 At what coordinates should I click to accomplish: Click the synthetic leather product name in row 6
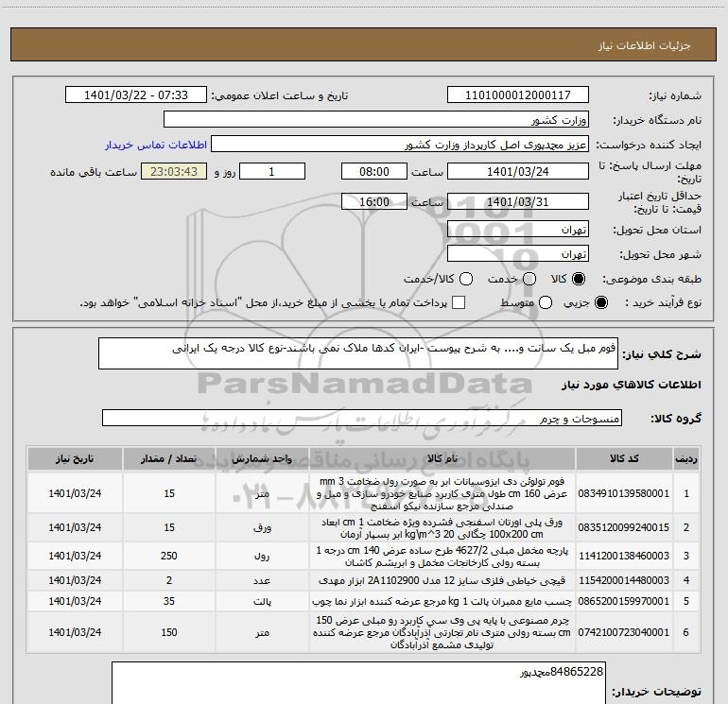tap(442, 632)
